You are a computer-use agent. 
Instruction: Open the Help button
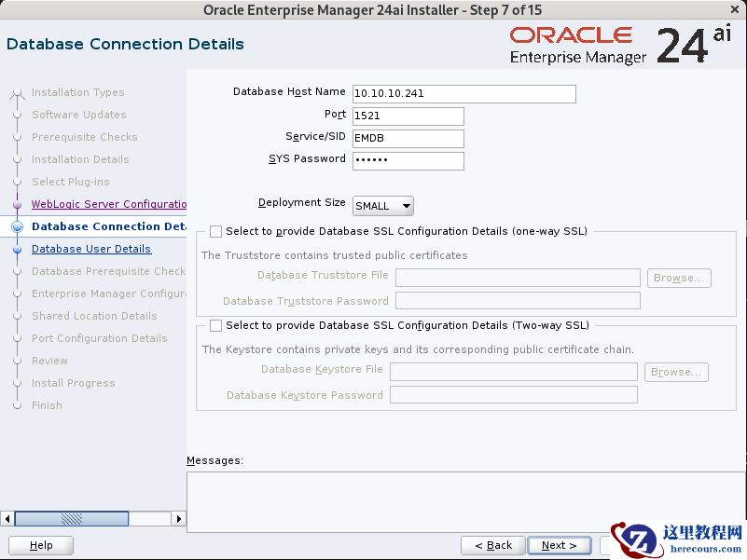coord(41,545)
